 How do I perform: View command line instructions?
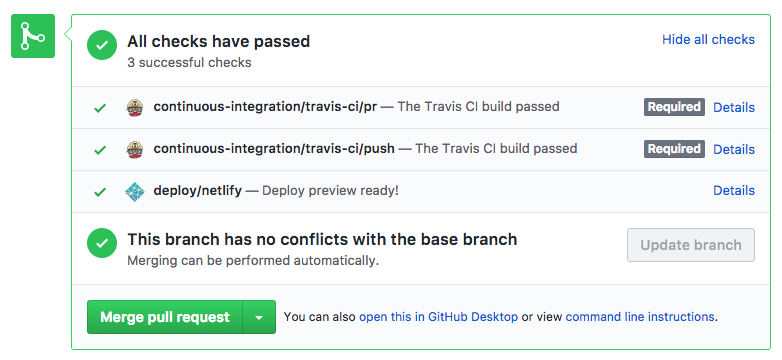tap(640, 317)
